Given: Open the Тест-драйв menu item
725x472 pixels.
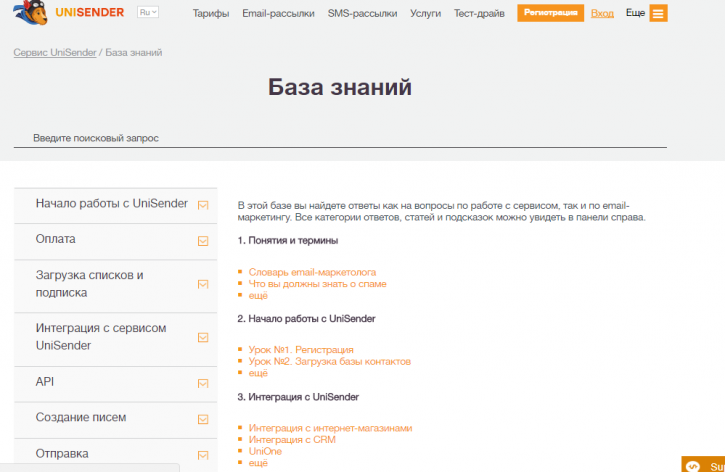Looking at the screenshot, I should pos(479,13).
